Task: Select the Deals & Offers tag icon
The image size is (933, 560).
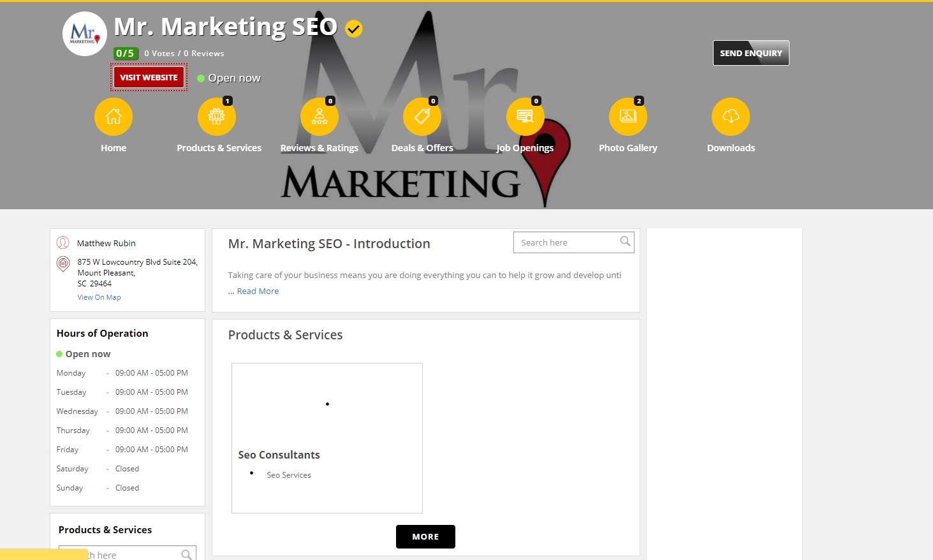Action: 422,117
